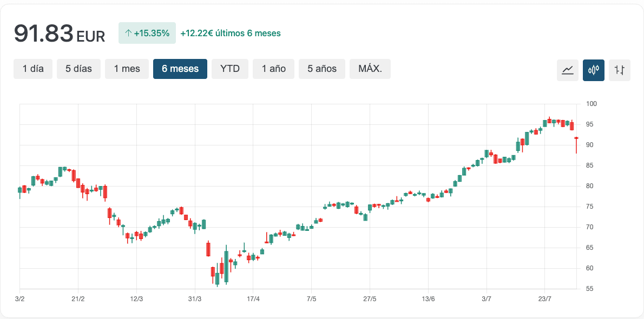Viewport: 644px width, 319px height.
Task: Click the "+15.35%" gain badge
Action: coord(147,33)
